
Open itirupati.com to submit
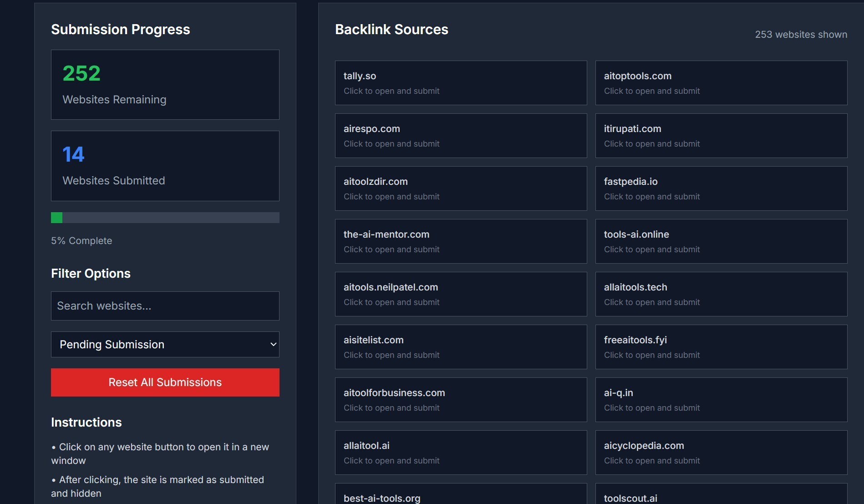click(x=721, y=136)
